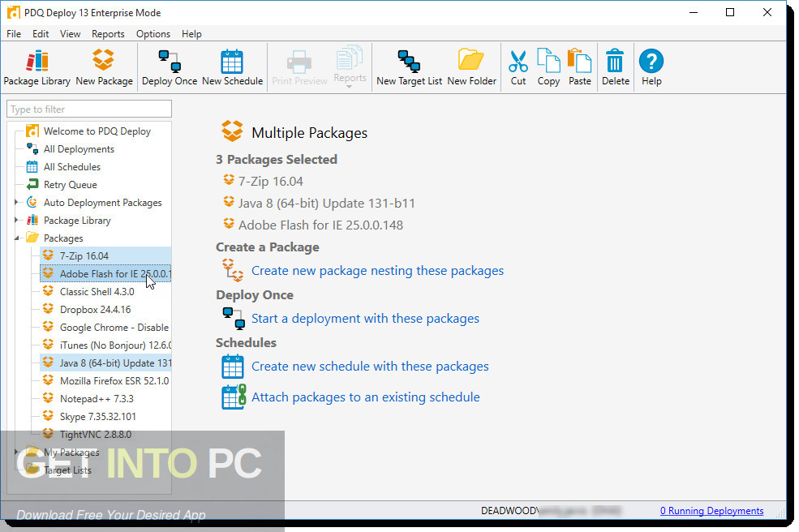This screenshot has width=799, height=532.
Task: Create a New Schedule from toolbar
Action: (232, 67)
